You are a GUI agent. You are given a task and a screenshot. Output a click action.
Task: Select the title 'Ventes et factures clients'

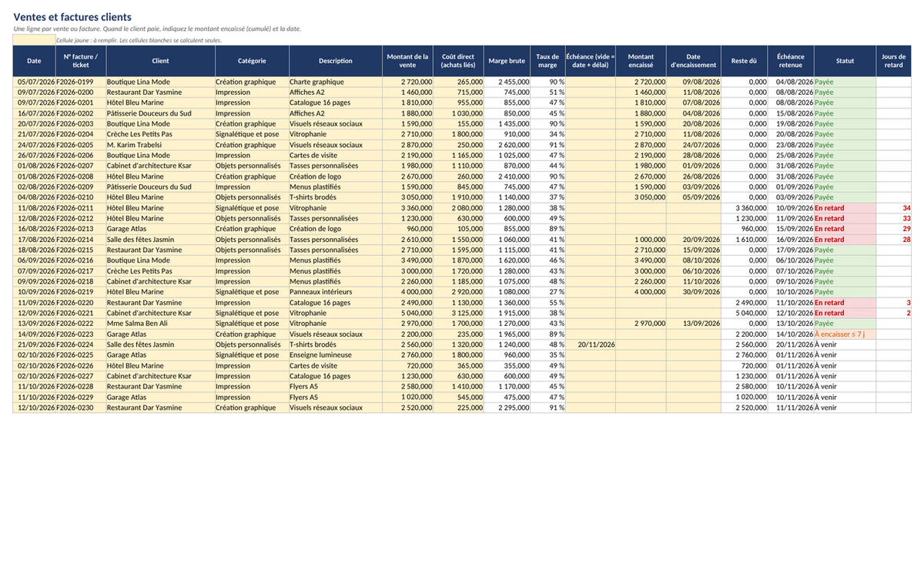coord(72,17)
